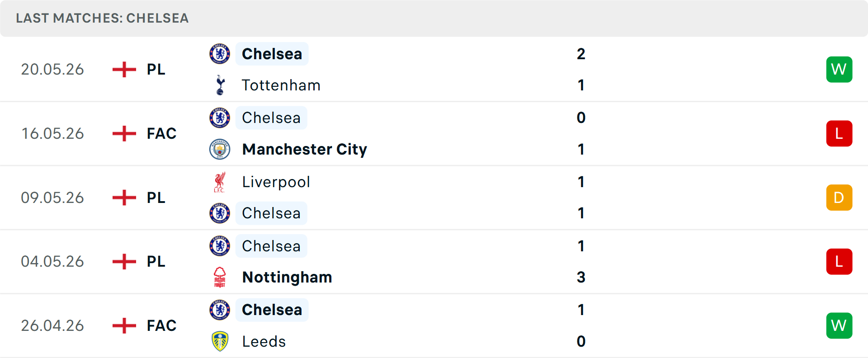
Task: Open the green W badge for Leeds match
Action: [x=839, y=325]
